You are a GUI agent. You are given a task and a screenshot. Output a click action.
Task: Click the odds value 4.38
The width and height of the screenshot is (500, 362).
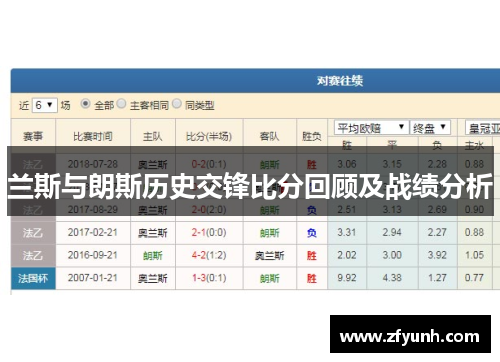[x=392, y=278]
